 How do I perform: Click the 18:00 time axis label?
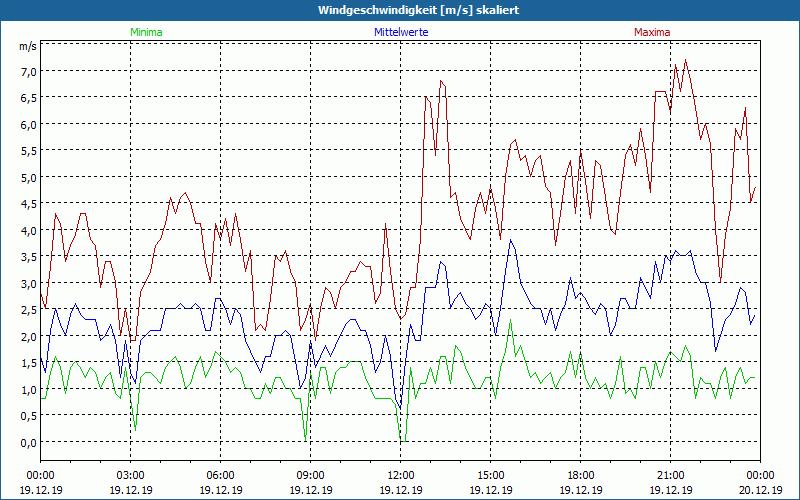coord(581,476)
